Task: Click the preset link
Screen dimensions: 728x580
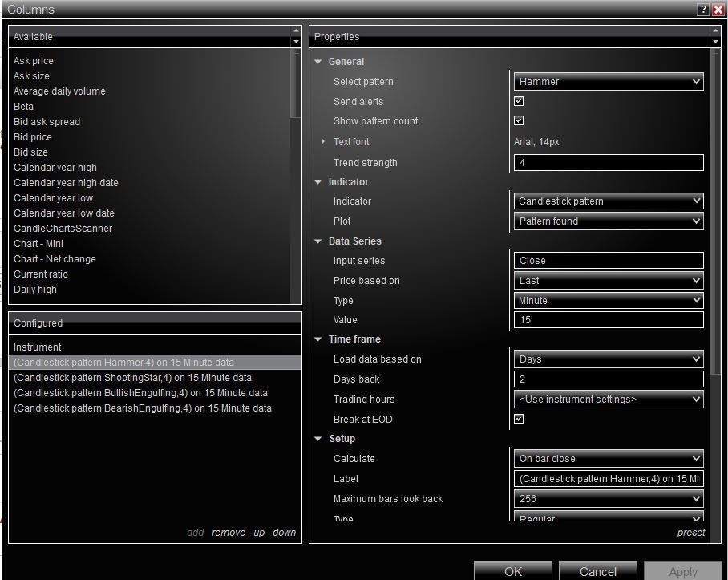Action: (x=691, y=533)
